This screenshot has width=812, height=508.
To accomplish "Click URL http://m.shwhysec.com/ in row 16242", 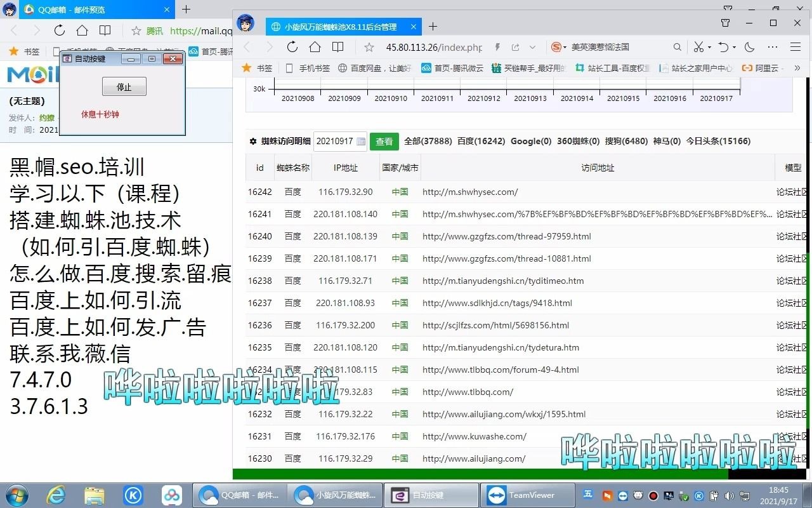I will (470, 192).
